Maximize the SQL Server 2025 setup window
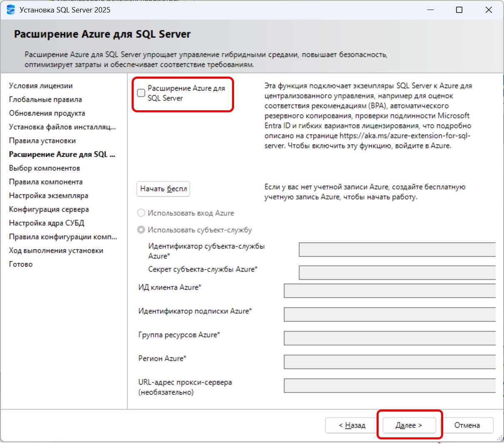The width and height of the screenshot is (504, 444). (x=459, y=10)
